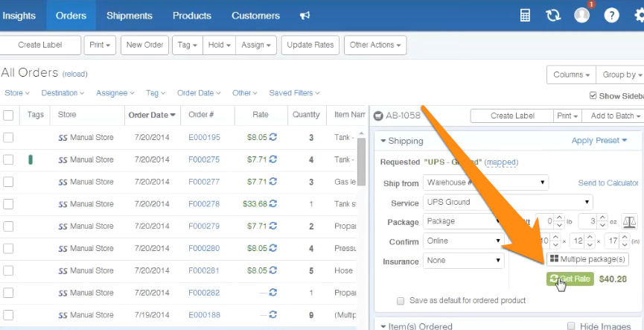Get rate for order E000188
This screenshot has height=330, width=644.
(272, 315)
